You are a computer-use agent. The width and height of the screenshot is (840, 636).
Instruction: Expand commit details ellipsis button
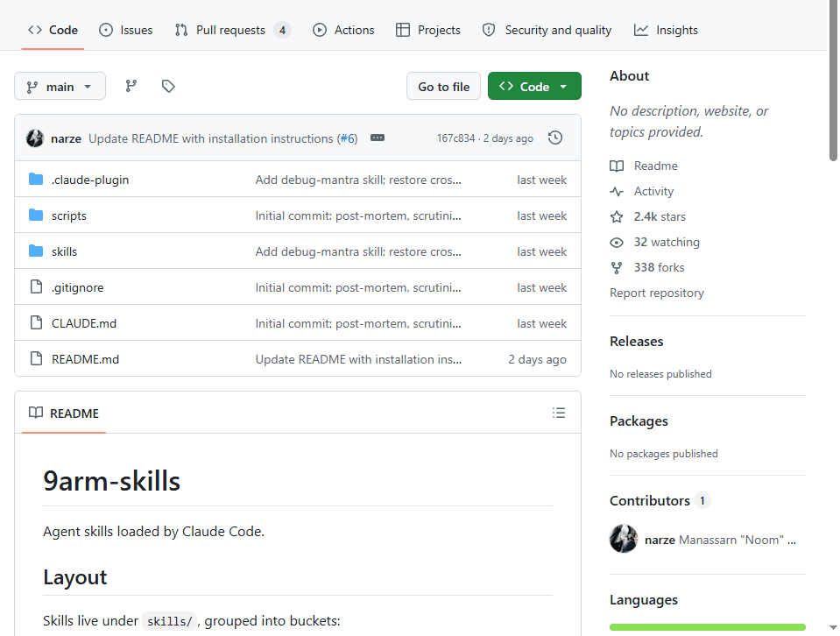click(378, 138)
